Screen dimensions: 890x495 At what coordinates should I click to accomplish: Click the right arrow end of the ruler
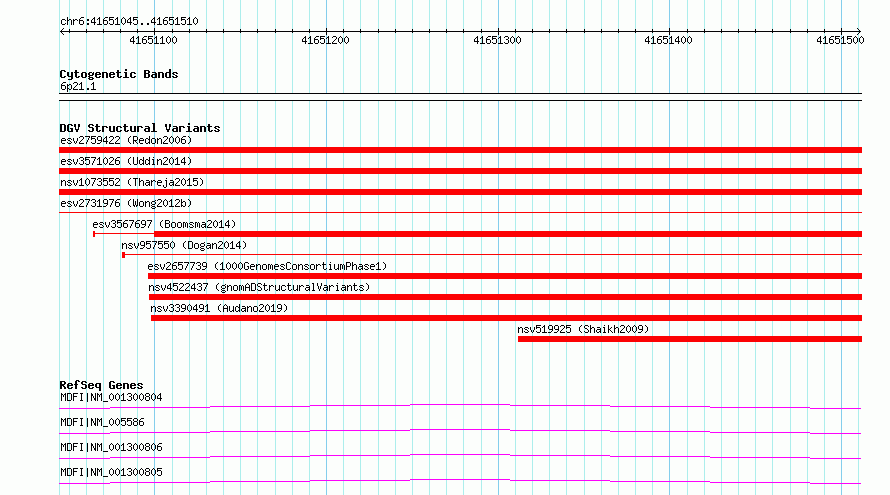[858, 31]
